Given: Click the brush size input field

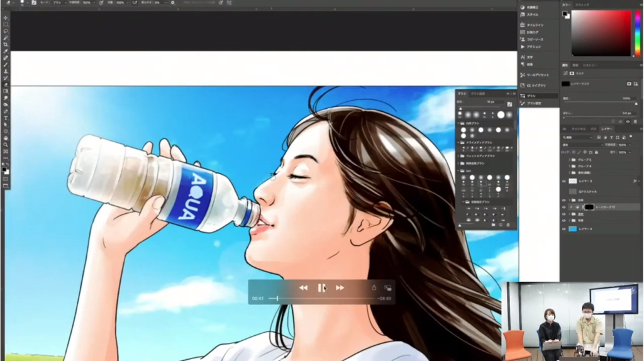Looking at the screenshot, I should [495, 101].
